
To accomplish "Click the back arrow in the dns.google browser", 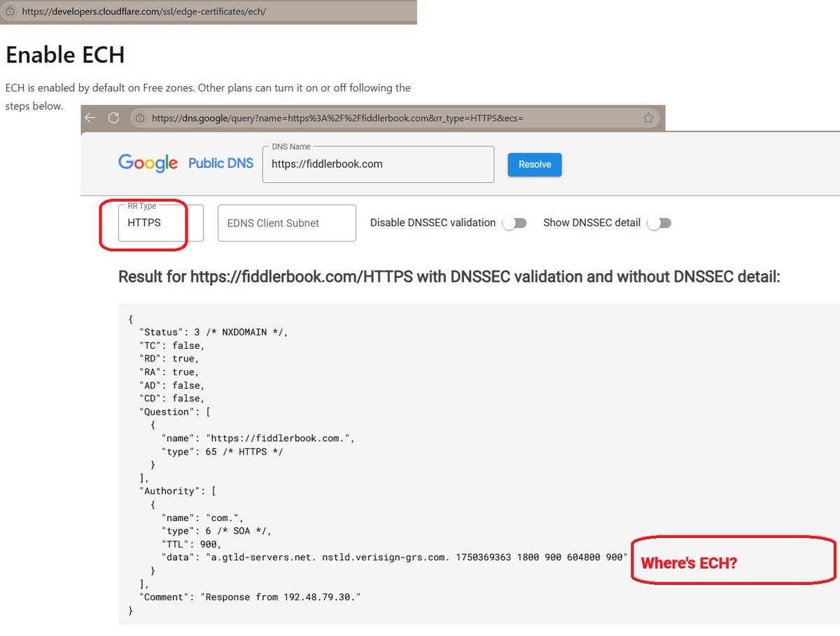I will click(x=91, y=118).
